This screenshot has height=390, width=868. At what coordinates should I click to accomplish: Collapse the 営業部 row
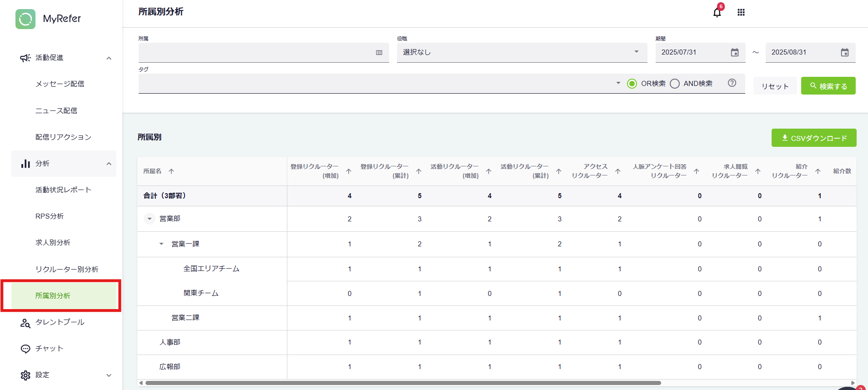[x=149, y=219]
